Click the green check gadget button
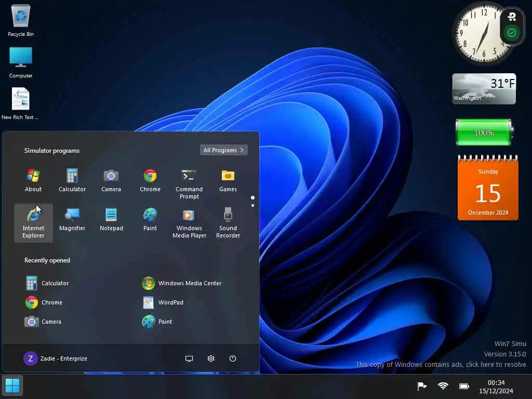532x399 pixels. pyautogui.click(x=512, y=33)
